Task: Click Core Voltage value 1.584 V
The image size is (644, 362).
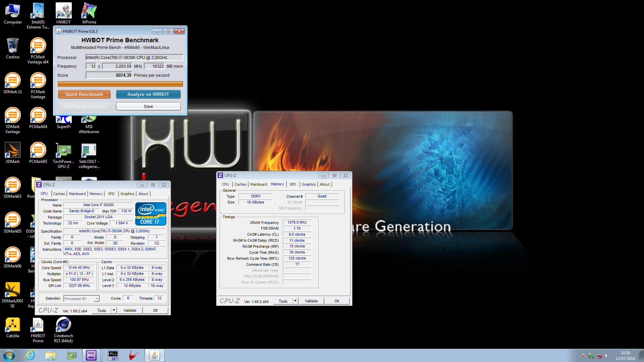Action: point(122,223)
